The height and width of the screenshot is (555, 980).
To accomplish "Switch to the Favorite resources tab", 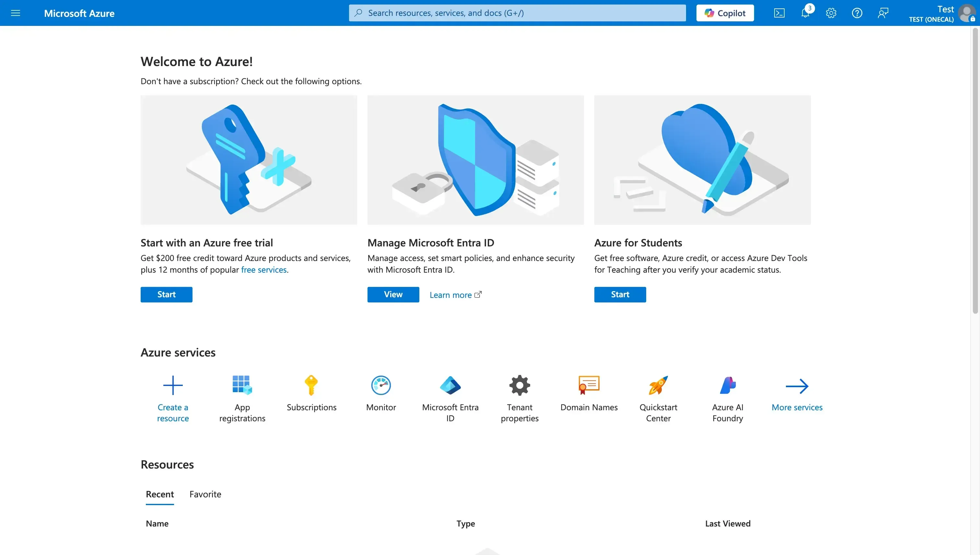I will (x=205, y=494).
